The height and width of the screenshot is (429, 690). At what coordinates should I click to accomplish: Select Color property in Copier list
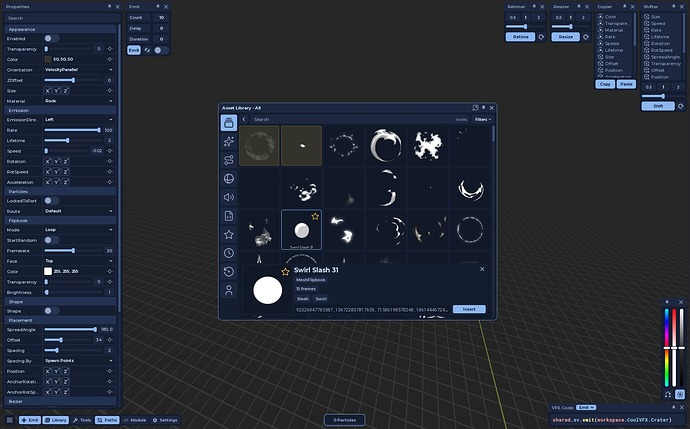coord(614,17)
